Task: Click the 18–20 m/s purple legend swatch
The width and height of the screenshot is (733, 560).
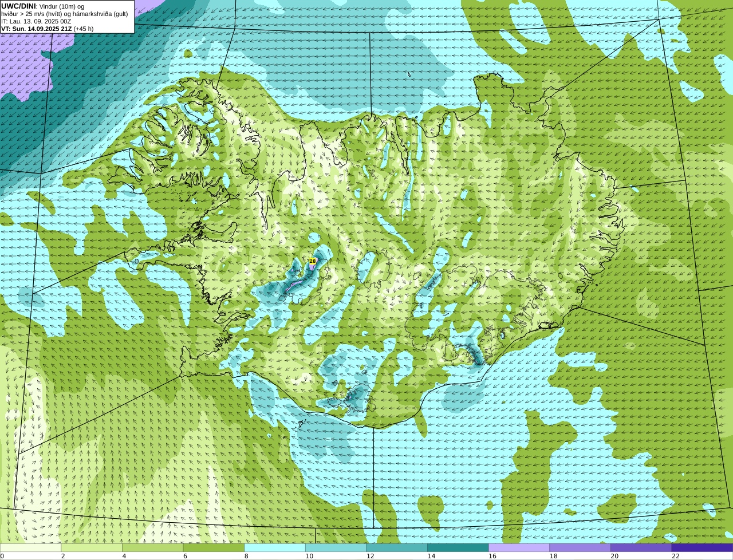Action: click(580, 547)
